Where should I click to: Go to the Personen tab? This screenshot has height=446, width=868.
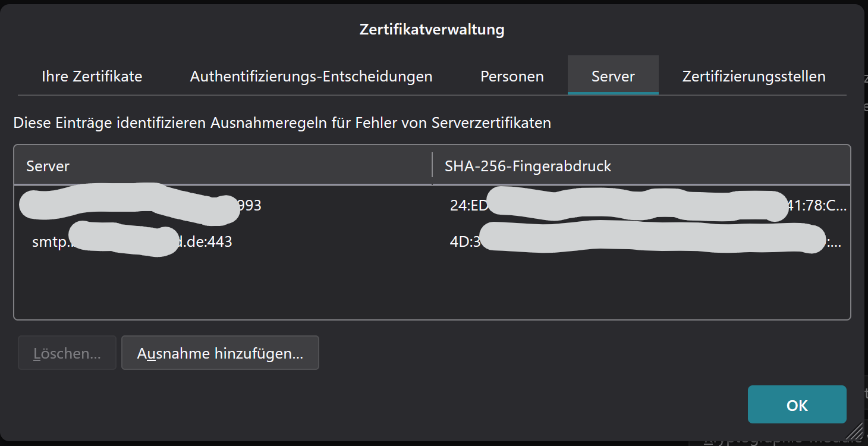pyautogui.click(x=512, y=76)
